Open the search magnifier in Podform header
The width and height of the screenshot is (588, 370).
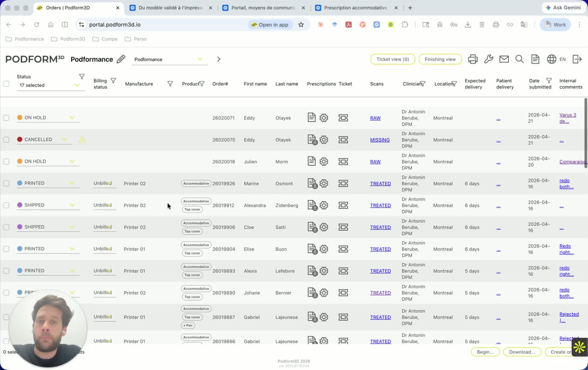click(x=520, y=59)
